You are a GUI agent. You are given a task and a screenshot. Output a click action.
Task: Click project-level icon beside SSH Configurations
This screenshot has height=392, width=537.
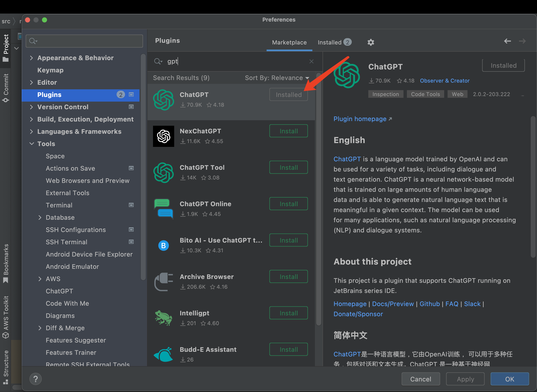click(x=131, y=229)
